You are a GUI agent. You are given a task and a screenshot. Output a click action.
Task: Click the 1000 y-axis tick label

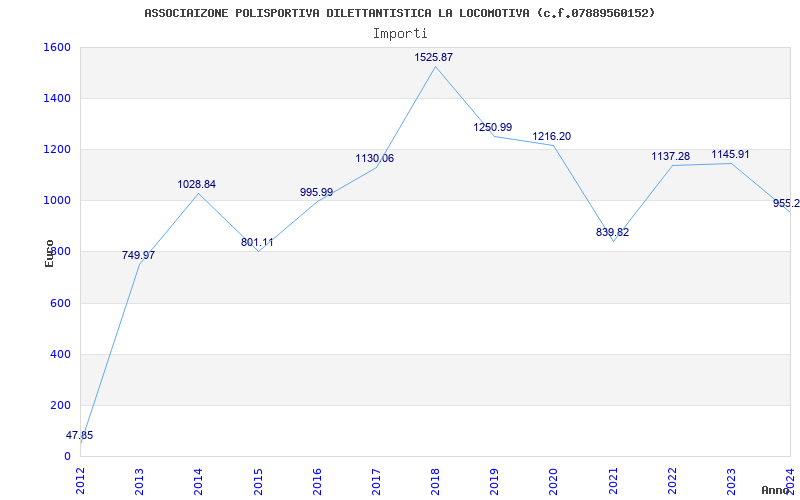tap(57, 201)
